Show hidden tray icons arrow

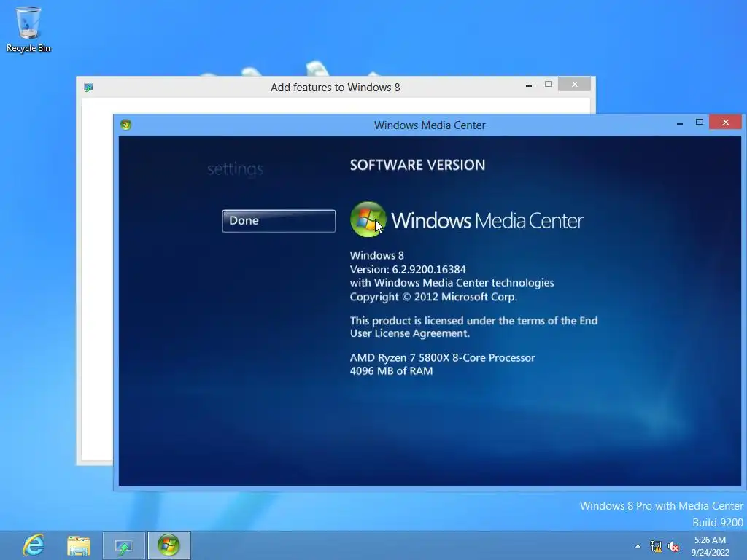(x=638, y=546)
